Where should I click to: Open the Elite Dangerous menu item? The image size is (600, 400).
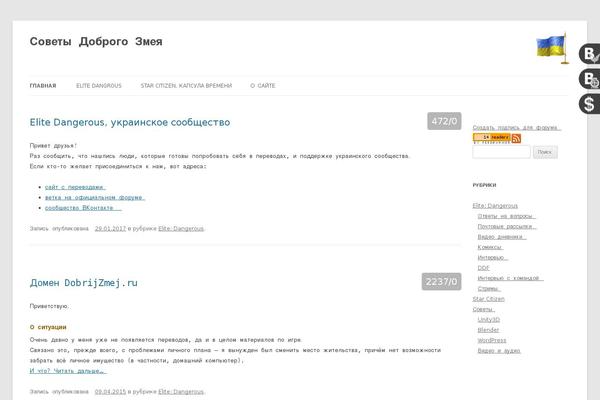click(98, 86)
